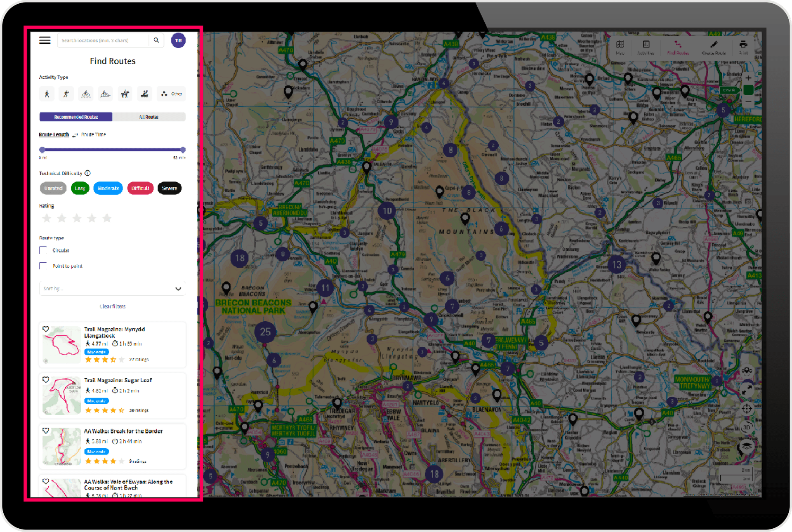Screen dimensions: 792x532
Task: Open the hamburger navigation menu
Action: (x=45, y=40)
